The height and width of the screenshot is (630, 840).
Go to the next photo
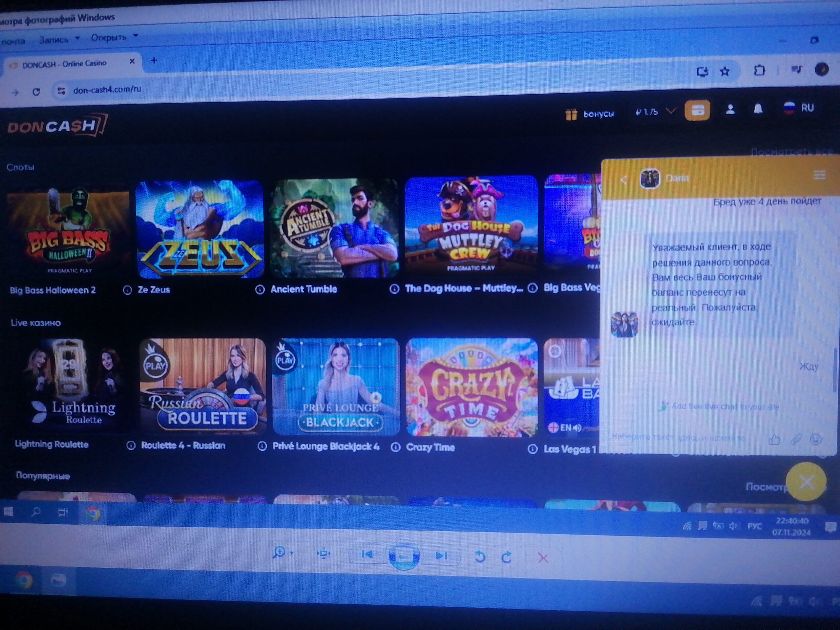click(x=441, y=556)
